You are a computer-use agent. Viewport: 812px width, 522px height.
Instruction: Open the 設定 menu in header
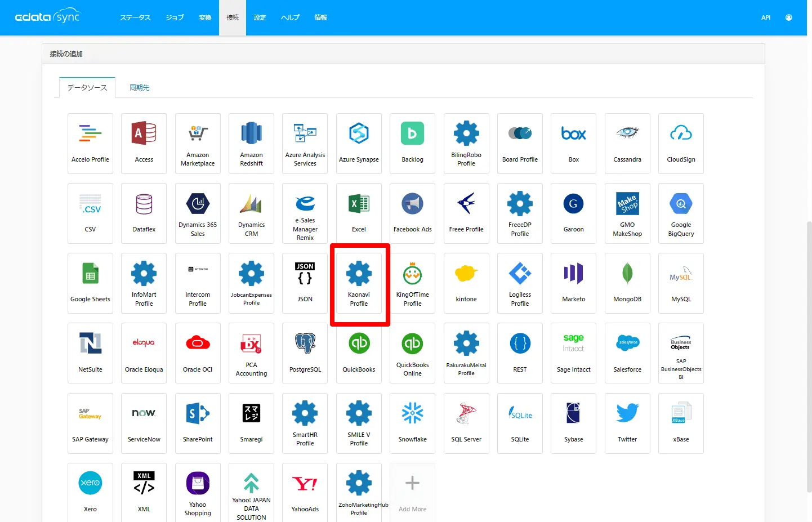(x=260, y=17)
